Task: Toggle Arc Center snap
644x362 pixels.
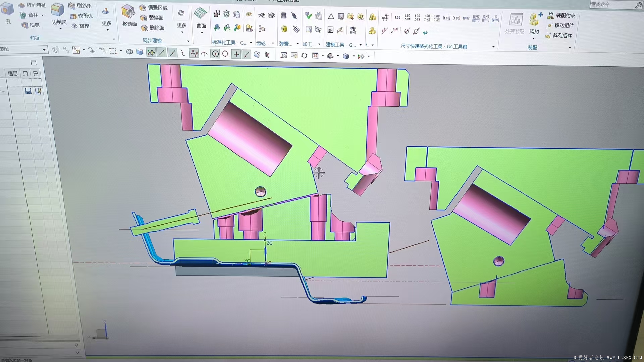Action: [215, 54]
